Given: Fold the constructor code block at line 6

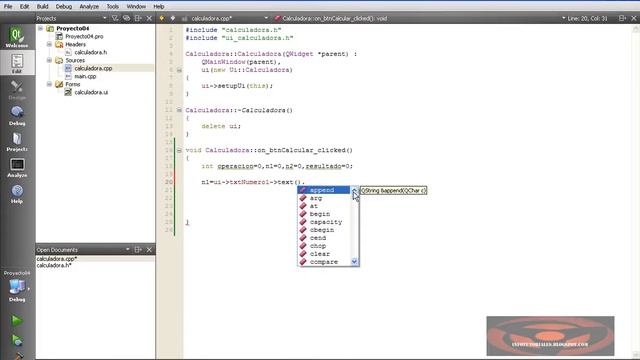Looking at the screenshot, I should pos(179,70).
